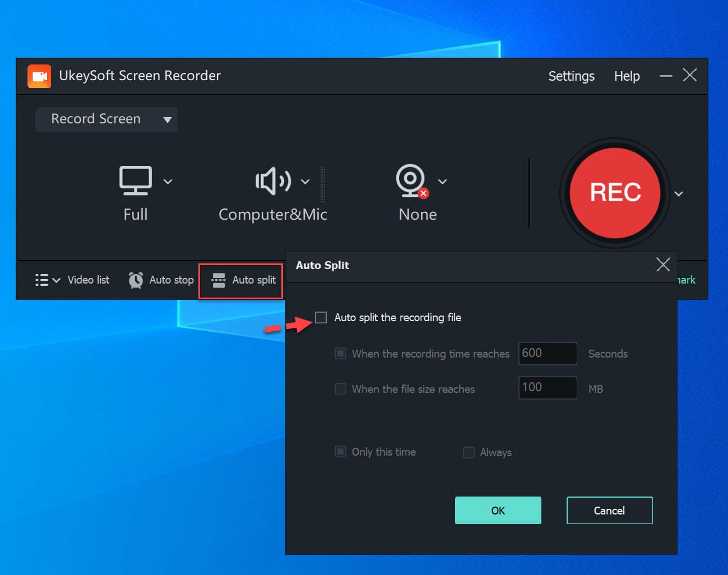Click the Auto stop label
The width and height of the screenshot is (728, 575).
171,280
